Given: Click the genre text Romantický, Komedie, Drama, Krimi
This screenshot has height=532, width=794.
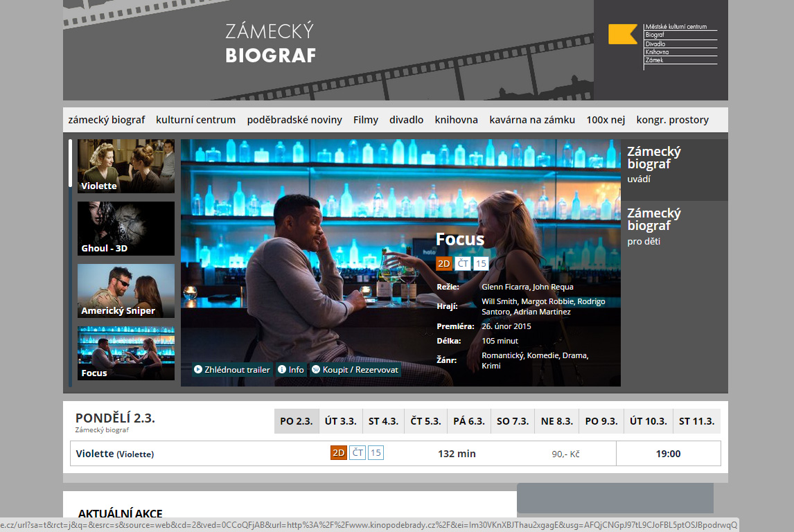Looking at the screenshot, I should click(x=535, y=360).
